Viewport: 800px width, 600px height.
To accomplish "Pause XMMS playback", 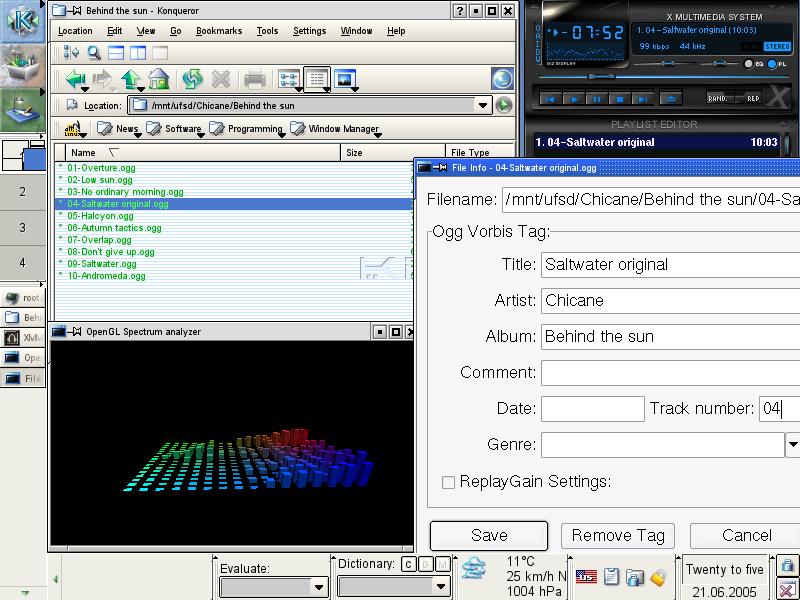I will [597, 99].
